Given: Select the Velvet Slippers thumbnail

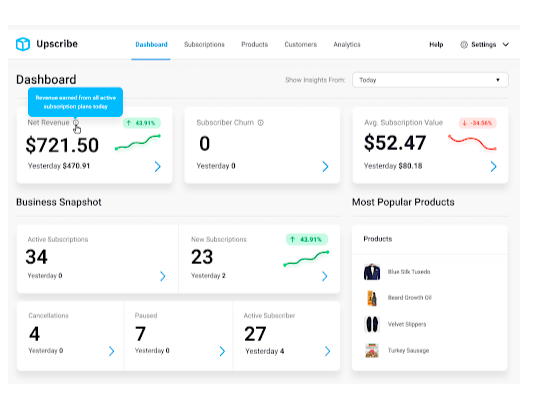Looking at the screenshot, I should (372, 324).
